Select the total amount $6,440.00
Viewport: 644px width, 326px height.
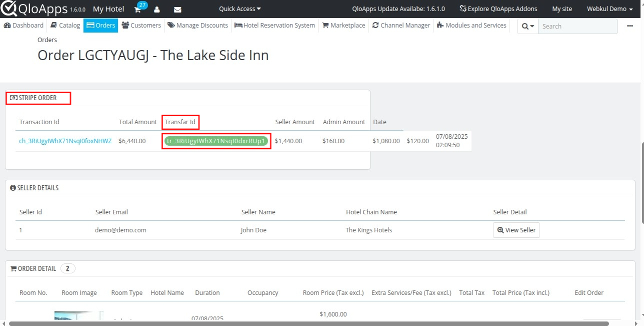[132, 141]
